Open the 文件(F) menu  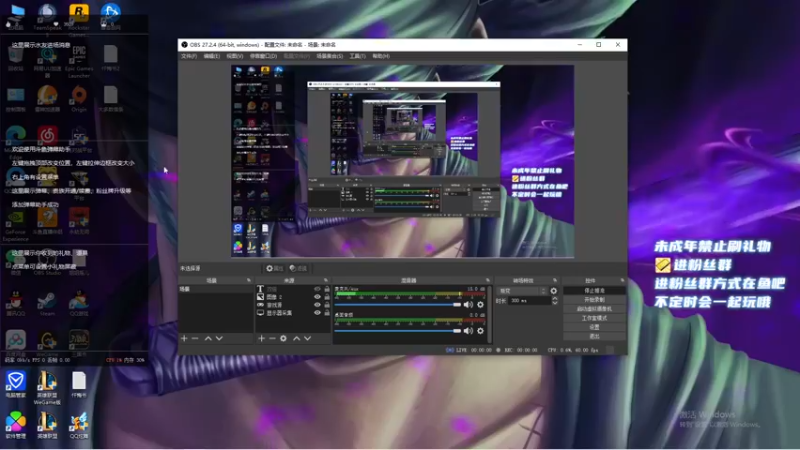(x=189, y=56)
